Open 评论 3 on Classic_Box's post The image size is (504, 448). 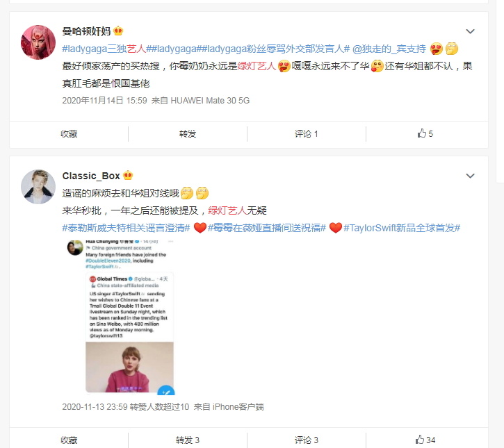coord(306,440)
